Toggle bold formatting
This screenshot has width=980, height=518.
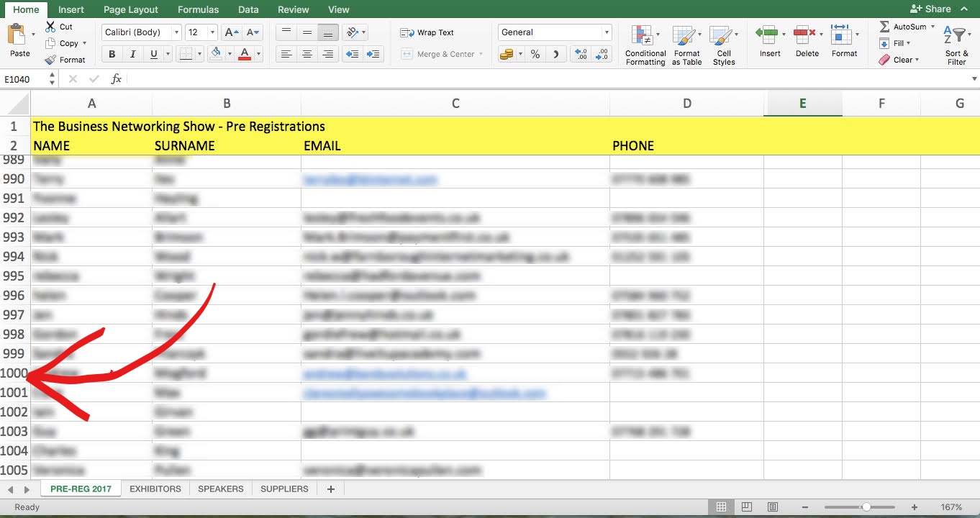[112, 55]
